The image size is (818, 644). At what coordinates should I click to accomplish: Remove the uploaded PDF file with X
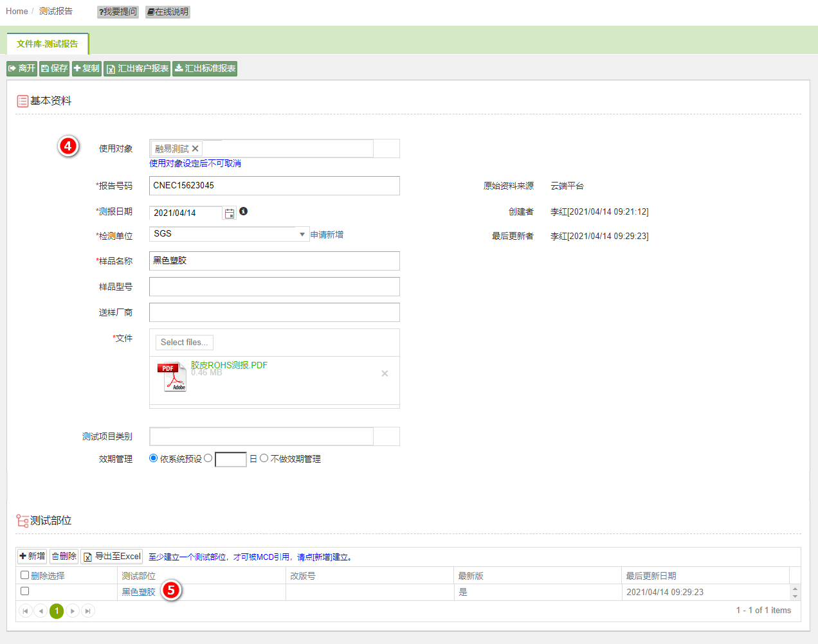click(x=385, y=373)
